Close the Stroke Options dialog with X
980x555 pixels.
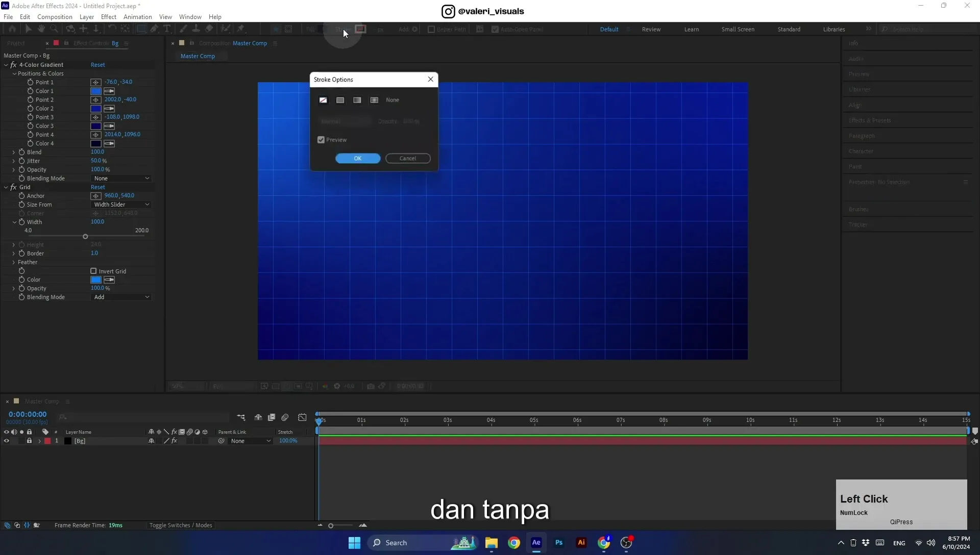(x=431, y=79)
